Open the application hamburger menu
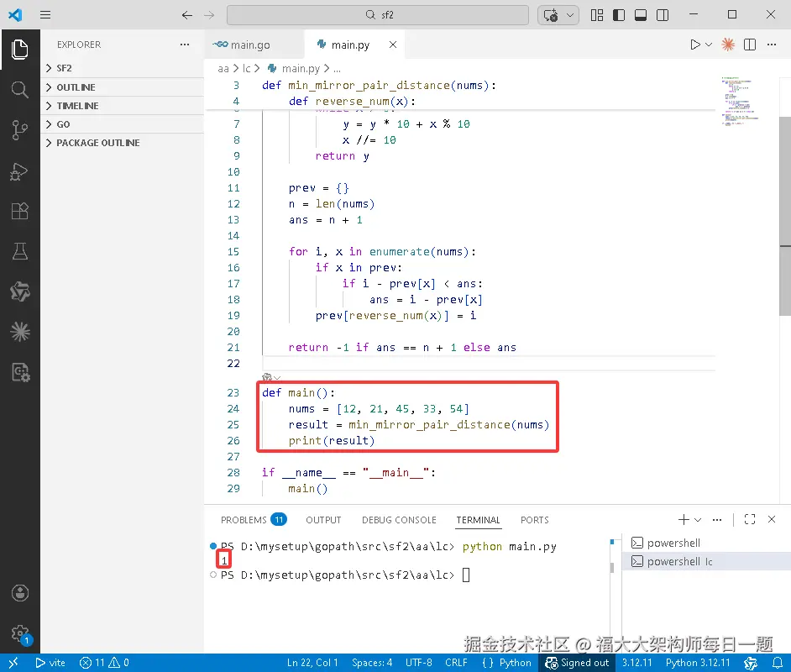The width and height of the screenshot is (791, 672). [45, 14]
